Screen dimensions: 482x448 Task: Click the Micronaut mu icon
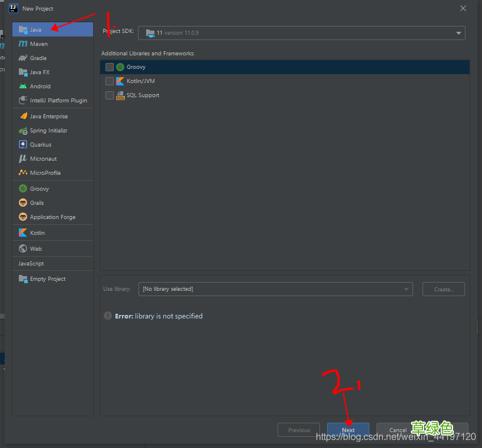point(23,159)
